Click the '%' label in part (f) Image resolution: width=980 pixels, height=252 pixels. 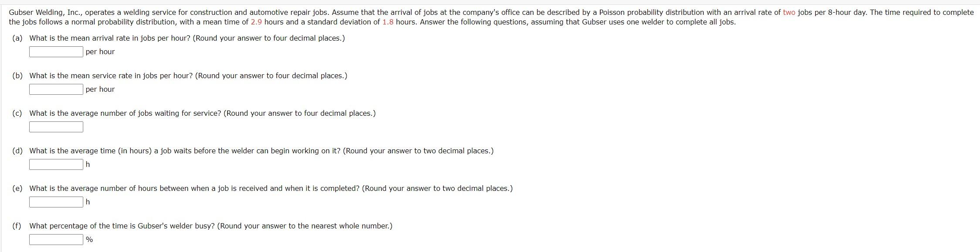(88, 240)
